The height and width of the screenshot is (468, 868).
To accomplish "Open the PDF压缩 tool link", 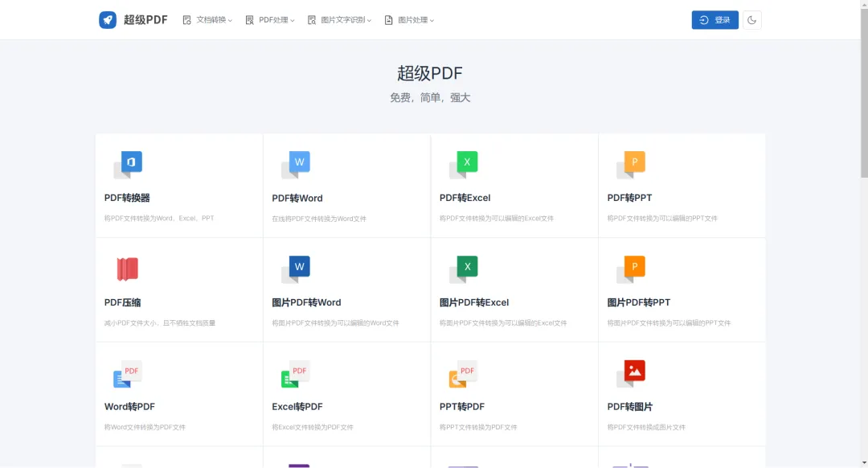I will point(123,302).
